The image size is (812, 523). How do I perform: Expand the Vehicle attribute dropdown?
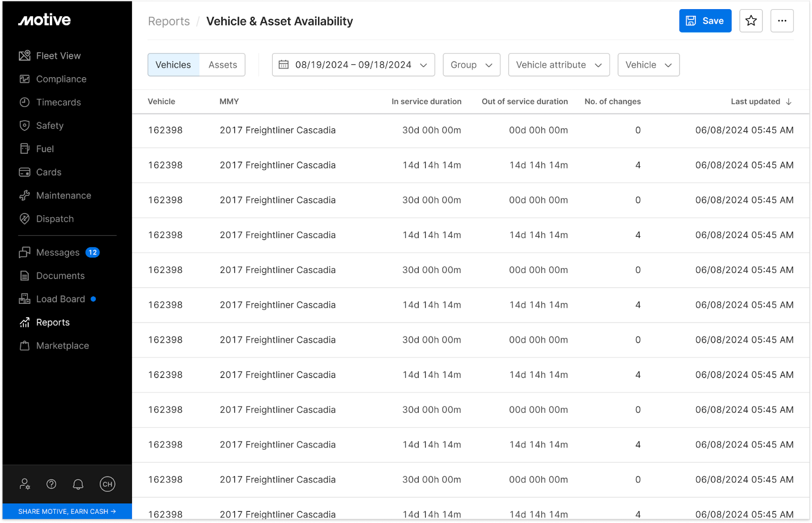[559, 65]
